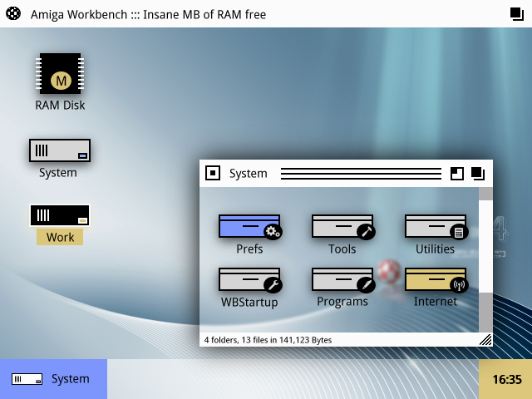Viewport: 532px width, 399px height.
Task: Open the Tools drawer icon
Action: click(x=342, y=226)
